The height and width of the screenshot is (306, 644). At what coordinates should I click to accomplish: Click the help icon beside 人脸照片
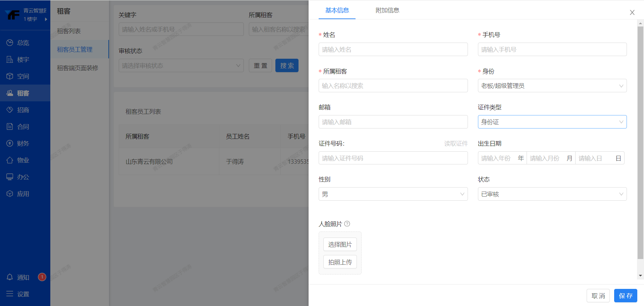coord(347,224)
